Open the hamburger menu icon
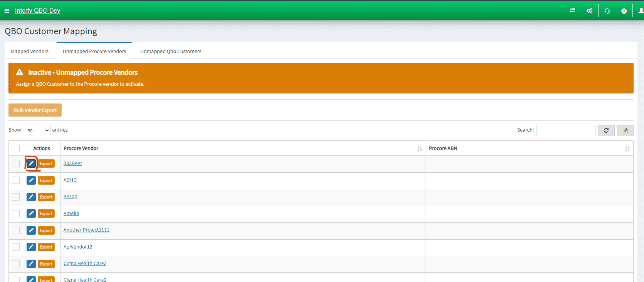This screenshot has width=644, height=282. point(7,11)
